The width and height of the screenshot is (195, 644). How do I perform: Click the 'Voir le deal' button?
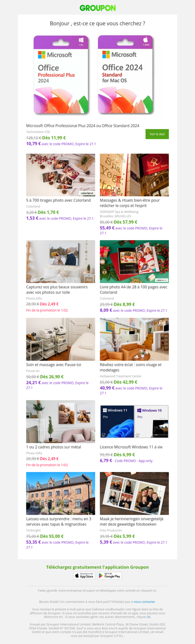click(157, 134)
